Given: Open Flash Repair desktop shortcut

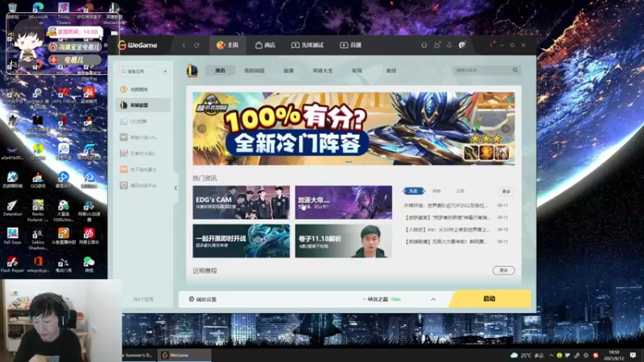Looking at the screenshot, I should [12, 264].
